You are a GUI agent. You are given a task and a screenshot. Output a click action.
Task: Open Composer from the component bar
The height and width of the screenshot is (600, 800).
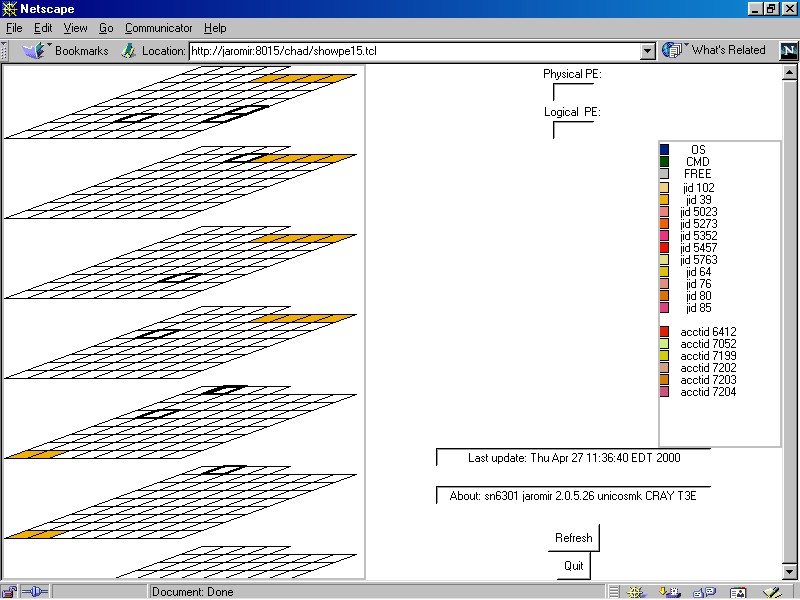(x=772, y=592)
